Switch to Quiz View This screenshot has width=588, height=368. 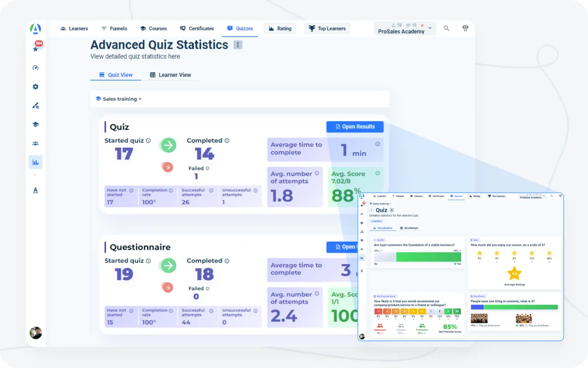click(116, 75)
